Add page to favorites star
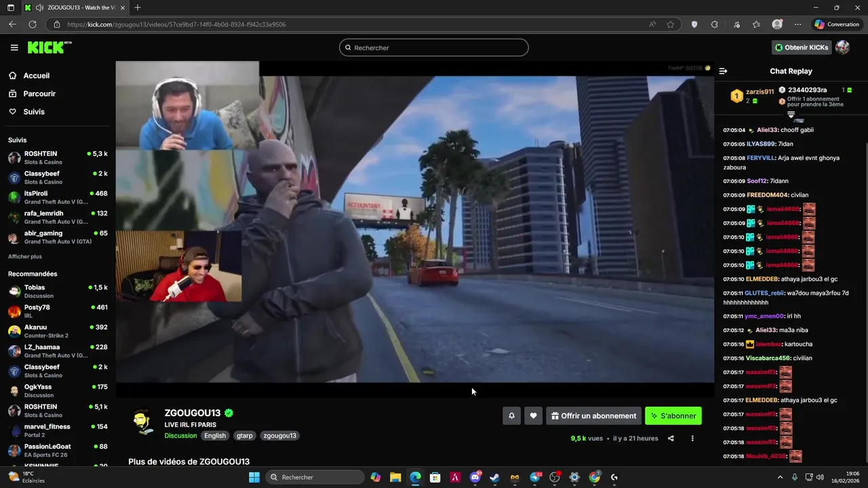This screenshot has height=488, width=868. (671, 24)
